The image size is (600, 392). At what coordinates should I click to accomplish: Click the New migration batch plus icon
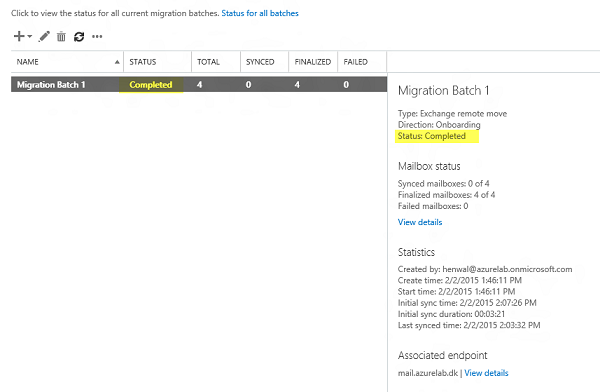[x=19, y=36]
